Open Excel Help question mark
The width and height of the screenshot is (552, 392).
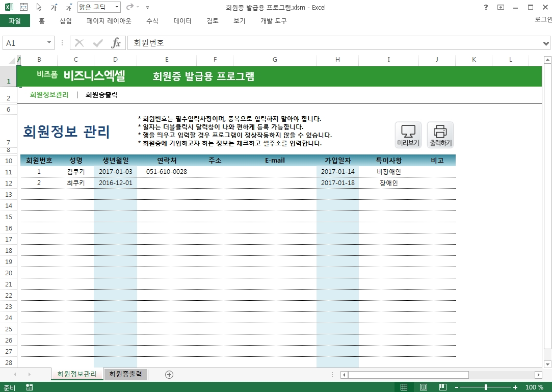(x=486, y=7)
